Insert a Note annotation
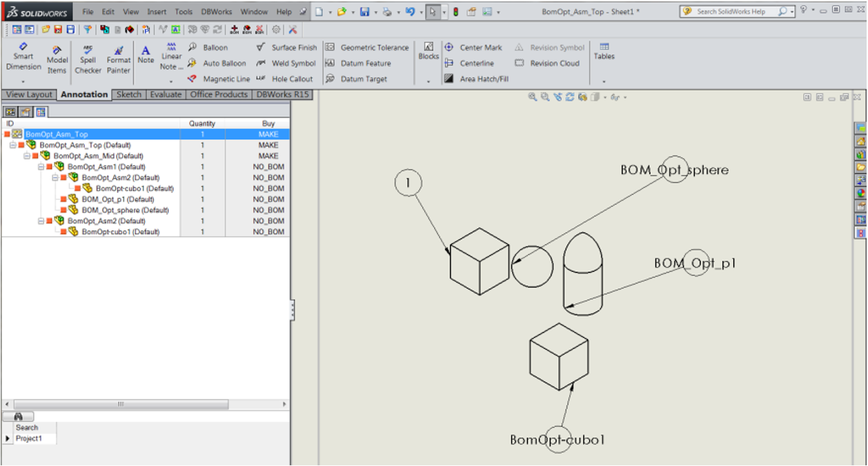 point(146,55)
